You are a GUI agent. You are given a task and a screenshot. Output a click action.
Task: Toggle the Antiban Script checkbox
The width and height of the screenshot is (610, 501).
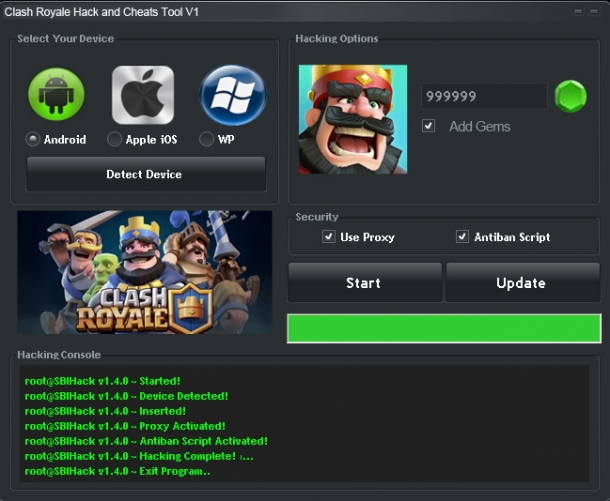462,236
